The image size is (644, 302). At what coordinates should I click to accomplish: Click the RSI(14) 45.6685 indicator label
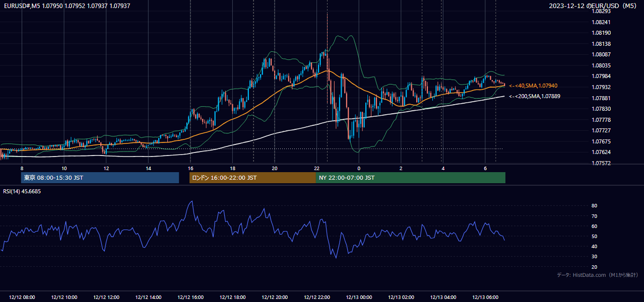click(22, 191)
